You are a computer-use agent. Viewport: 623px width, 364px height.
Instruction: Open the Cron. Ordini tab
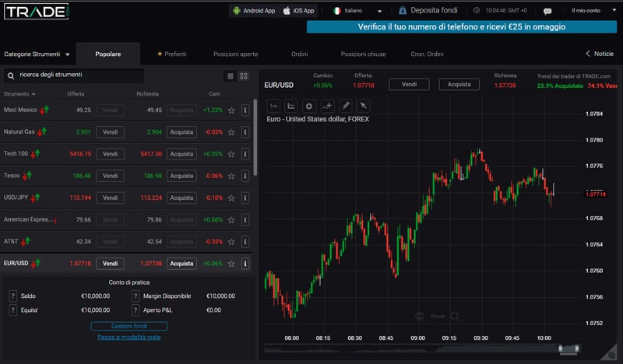click(x=427, y=54)
